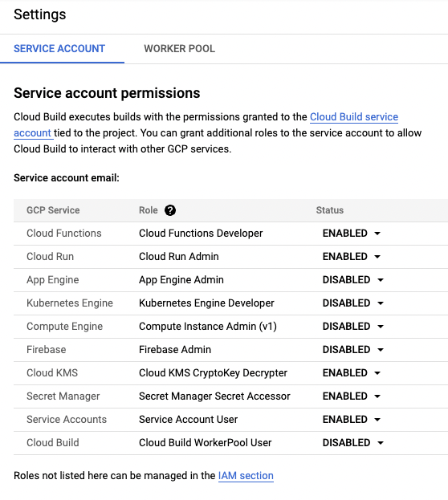Click the Secret Manager Secret Accessor role text
448x500 pixels.
pyautogui.click(x=214, y=396)
